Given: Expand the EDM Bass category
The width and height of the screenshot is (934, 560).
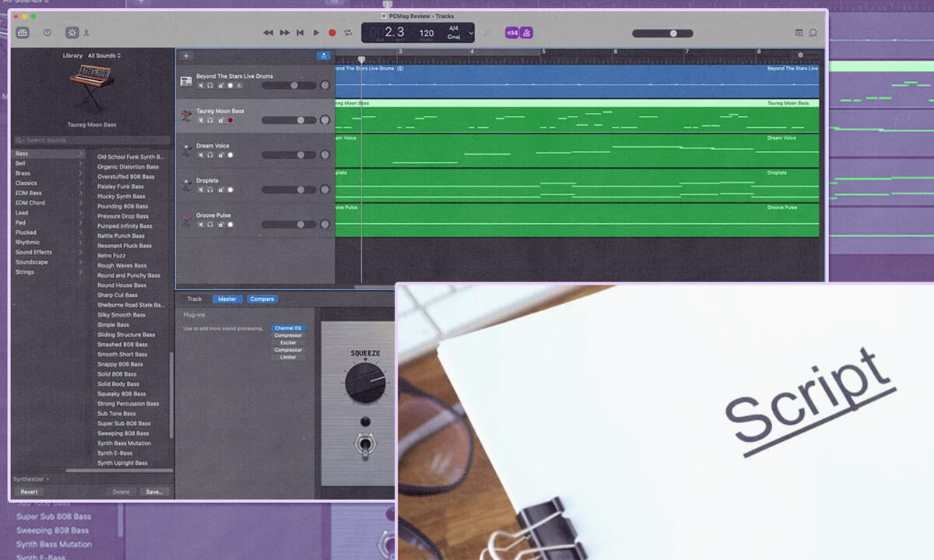Looking at the screenshot, I should tap(49, 193).
